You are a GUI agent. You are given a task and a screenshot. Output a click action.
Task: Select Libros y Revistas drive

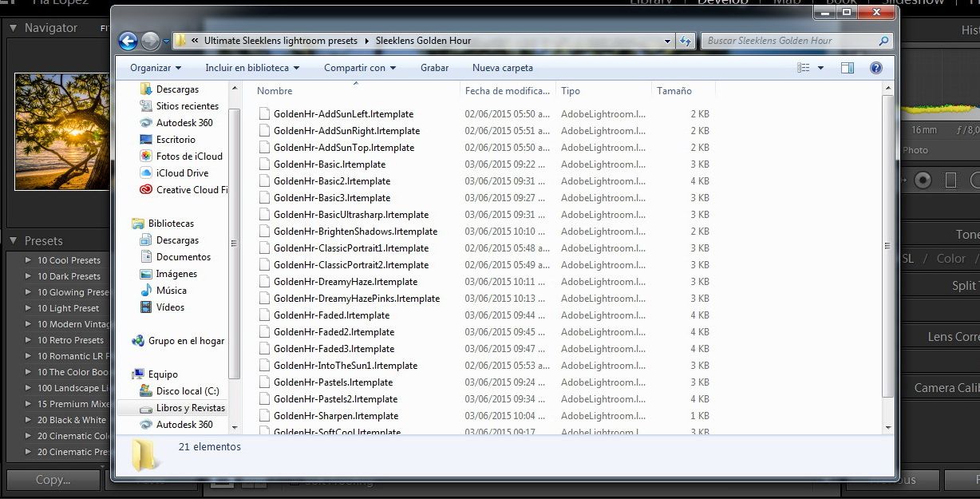click(191, 408)
